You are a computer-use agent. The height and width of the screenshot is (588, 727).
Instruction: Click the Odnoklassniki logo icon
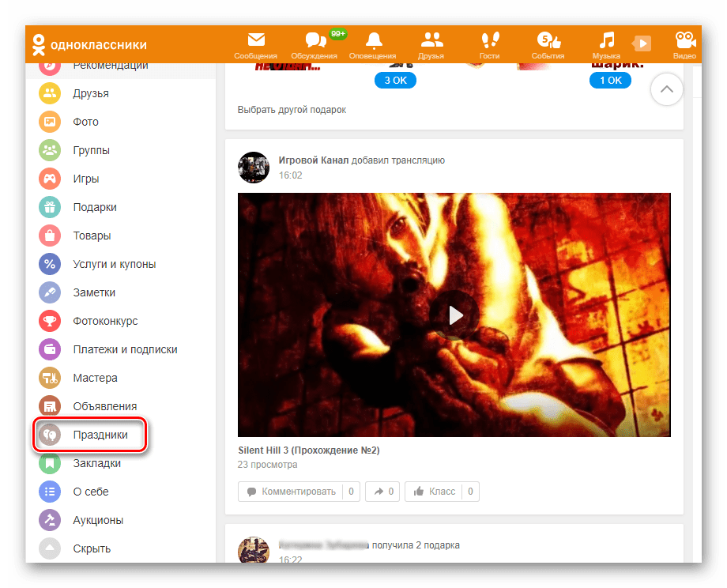pos(39,45)
